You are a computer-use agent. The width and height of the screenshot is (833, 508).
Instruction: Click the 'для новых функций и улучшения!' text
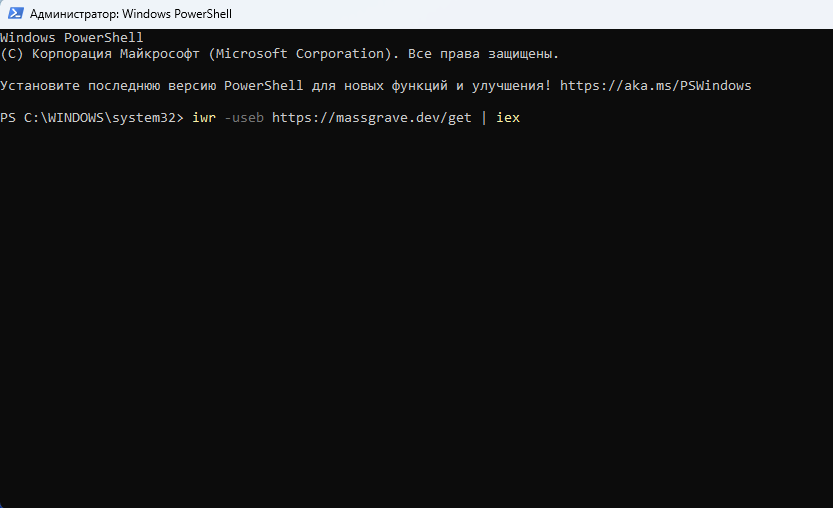click(x=431, y=86)
